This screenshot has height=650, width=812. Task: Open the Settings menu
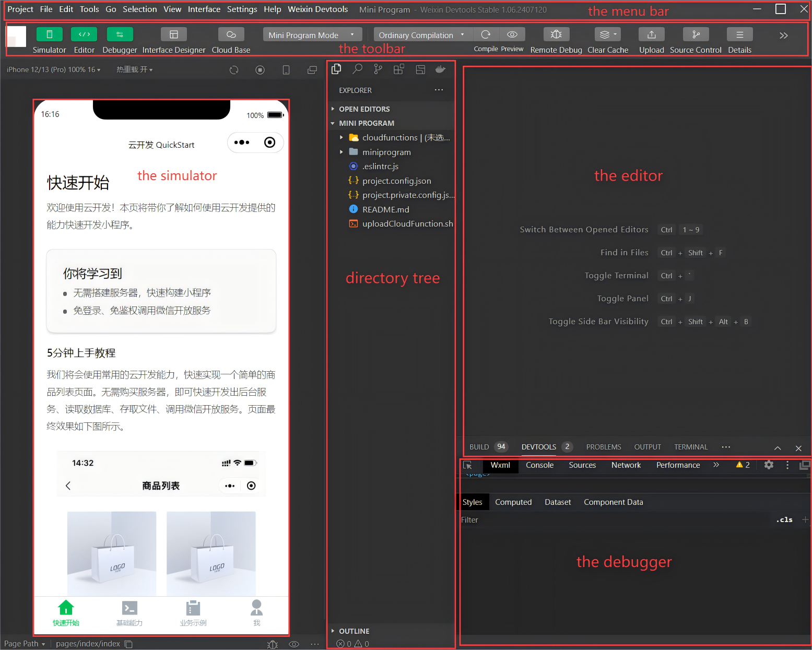coord(242,9)
